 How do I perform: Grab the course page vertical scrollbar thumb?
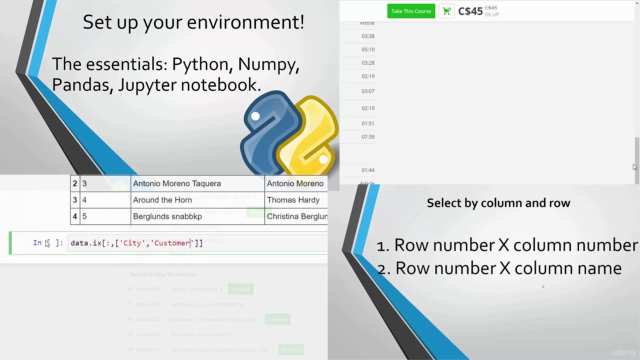[x=636, y=160]
